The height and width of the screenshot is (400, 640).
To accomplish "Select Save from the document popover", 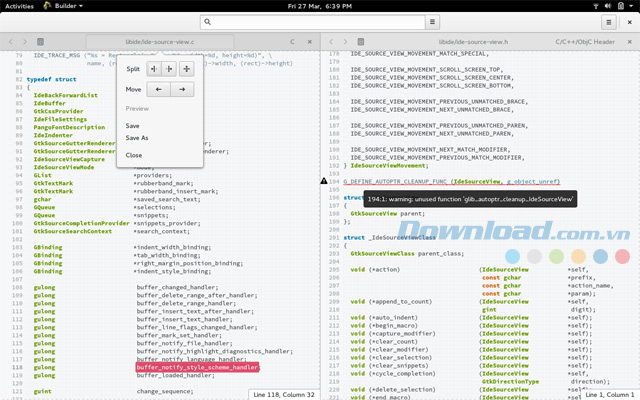I will point(133,125).
